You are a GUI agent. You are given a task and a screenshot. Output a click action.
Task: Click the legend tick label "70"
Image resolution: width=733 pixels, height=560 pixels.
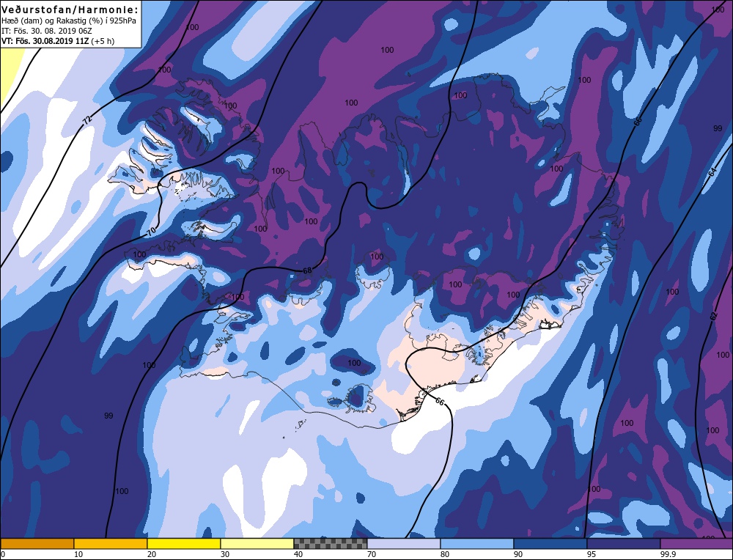(x=372, y=554)
